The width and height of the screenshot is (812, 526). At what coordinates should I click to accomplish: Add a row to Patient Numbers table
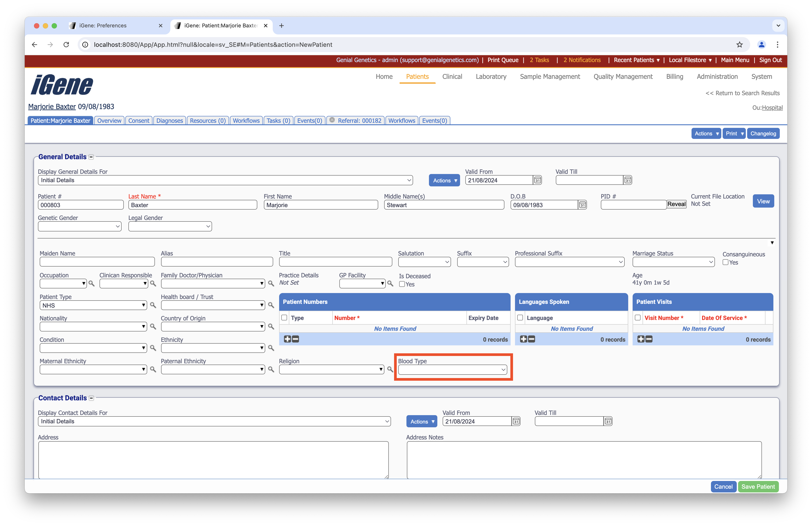[287, 339]
